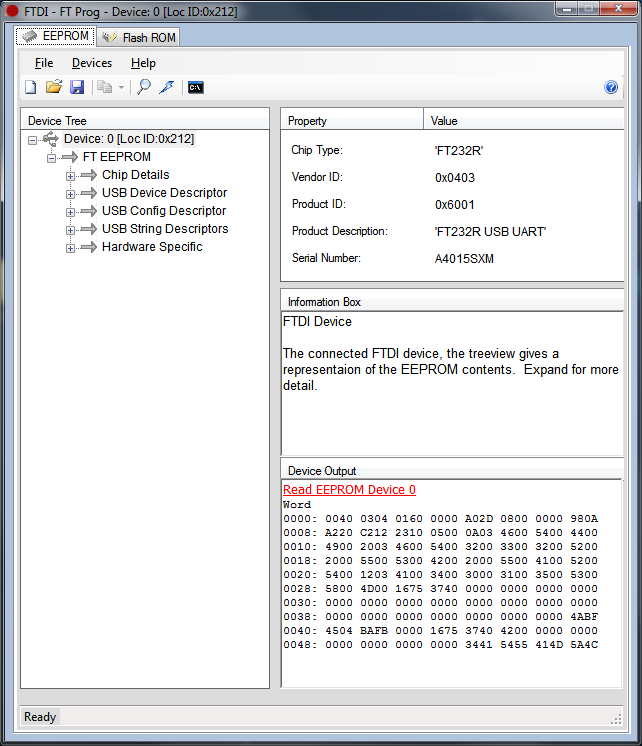Click the arrow icon beside USB String Descriptors
This screenshot has height=746, width=642.
tap(89, 229)
